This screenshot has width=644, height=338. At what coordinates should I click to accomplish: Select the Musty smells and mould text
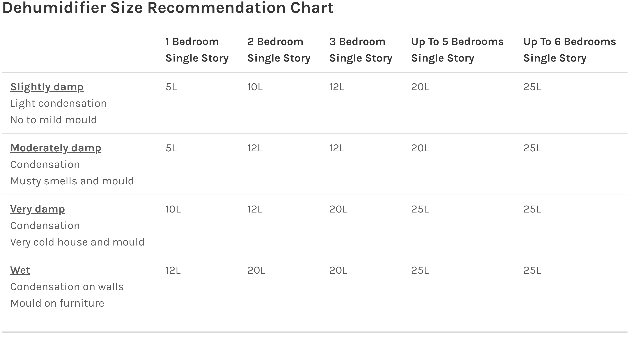72,181
